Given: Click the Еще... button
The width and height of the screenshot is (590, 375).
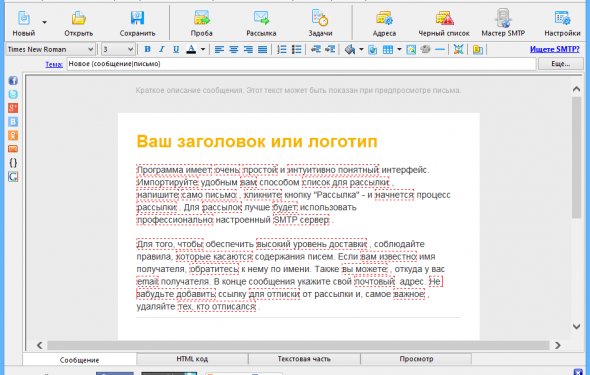Looking at the screenshot, I should click(x=561, y=64).
